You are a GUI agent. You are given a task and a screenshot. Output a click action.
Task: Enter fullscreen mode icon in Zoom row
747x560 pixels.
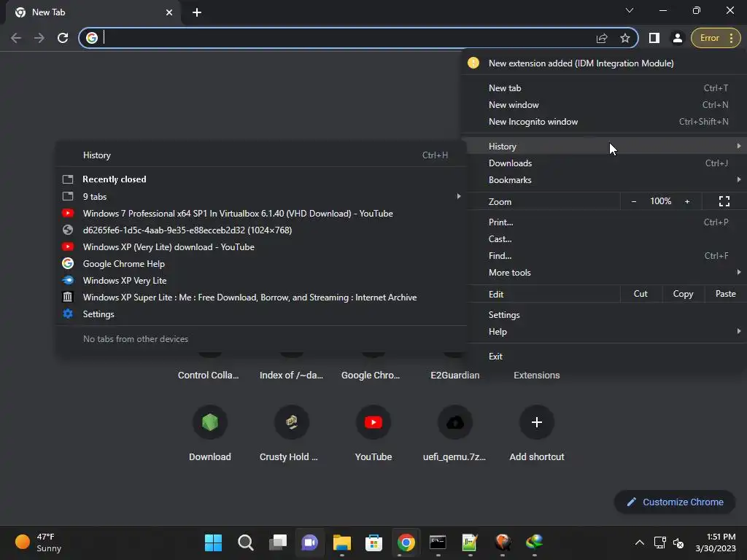coord(724,201)
